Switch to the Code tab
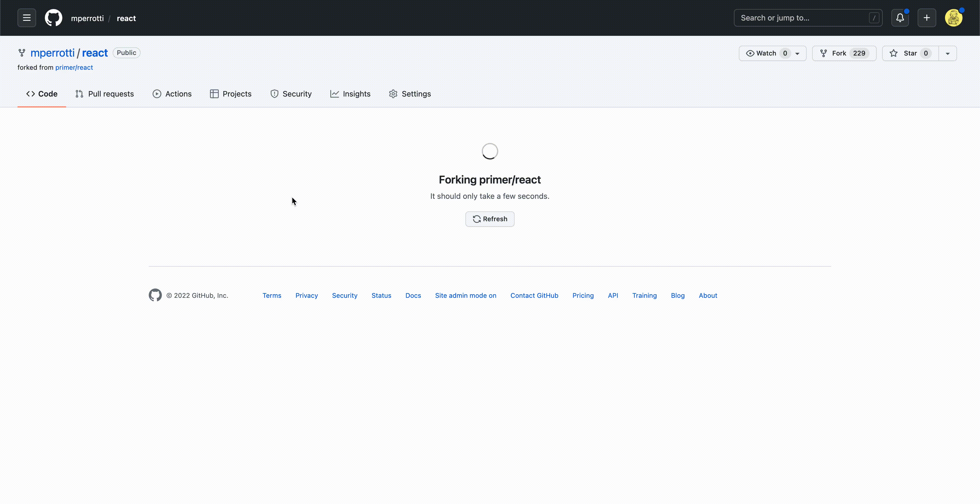 (42, 94)
